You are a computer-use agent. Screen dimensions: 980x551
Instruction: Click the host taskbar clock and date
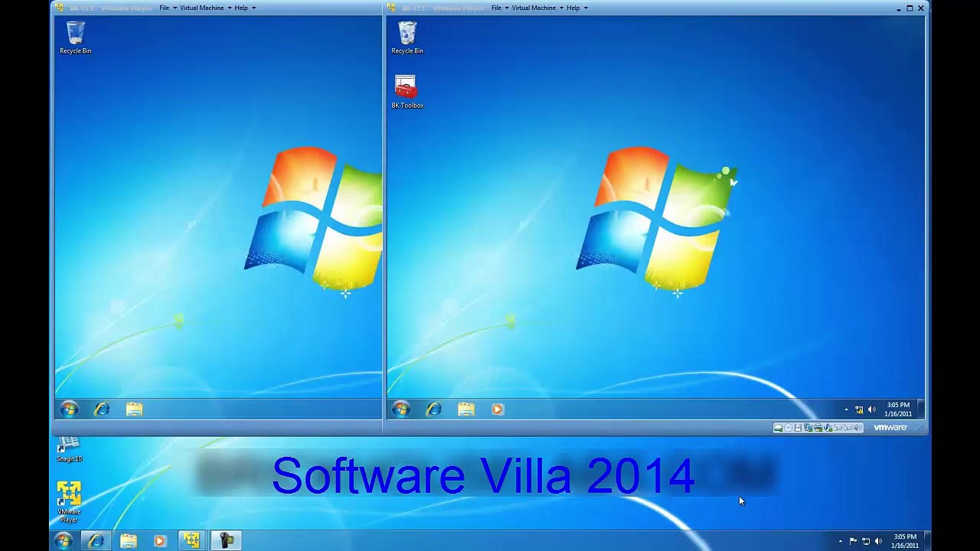pos(904,541)
